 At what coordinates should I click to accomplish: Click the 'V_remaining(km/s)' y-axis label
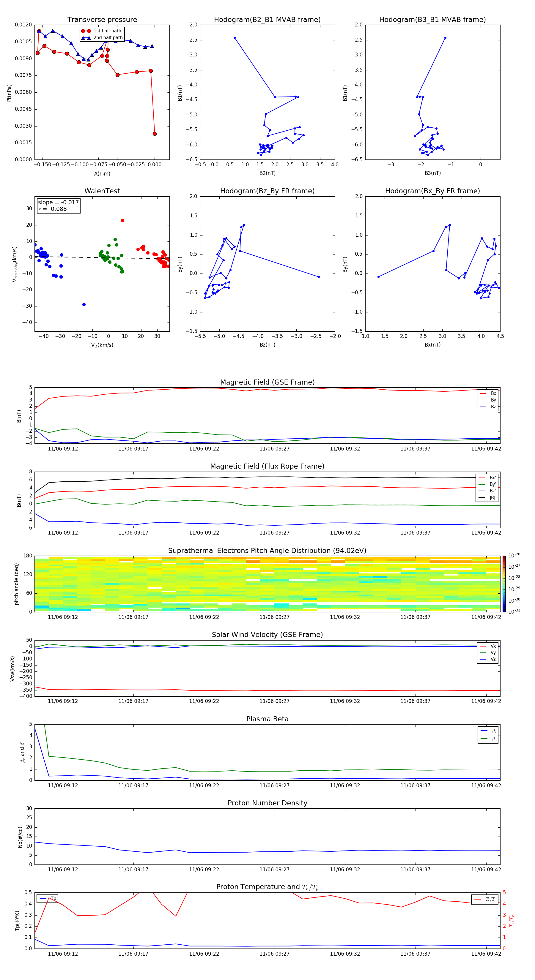[x=15, y=264]
